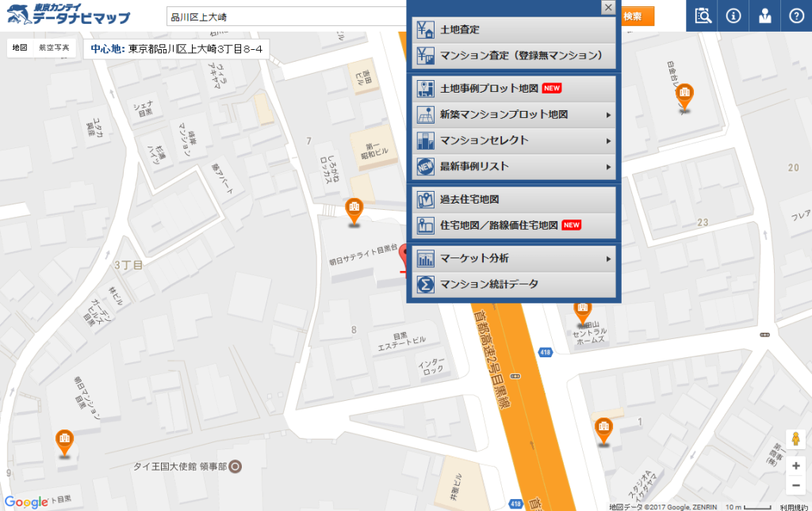Open the information icon in header
The height and width of the screenshot is (511, 812).
click(x=733, y=16)
